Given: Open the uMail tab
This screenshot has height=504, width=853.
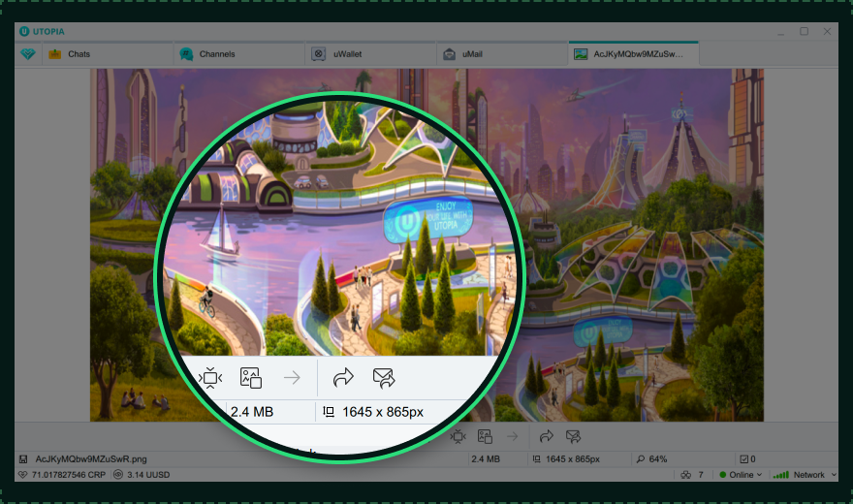Looking at the screenshot, I should pyautogui.click(x=502, y=54).
